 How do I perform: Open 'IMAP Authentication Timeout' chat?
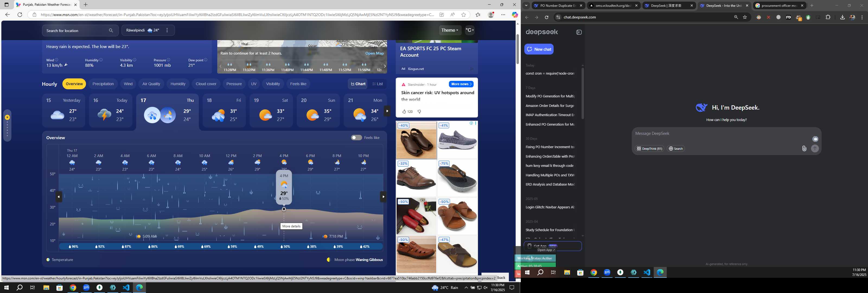550,115
